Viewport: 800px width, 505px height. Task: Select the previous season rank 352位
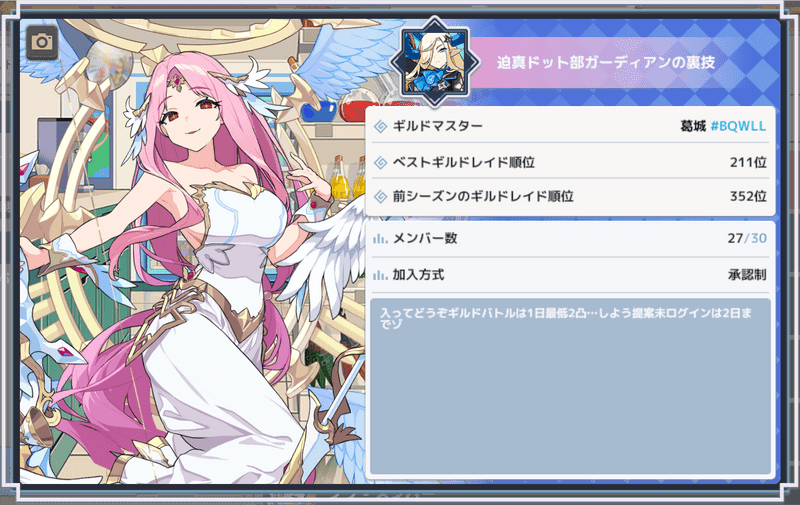click(748, 196)
